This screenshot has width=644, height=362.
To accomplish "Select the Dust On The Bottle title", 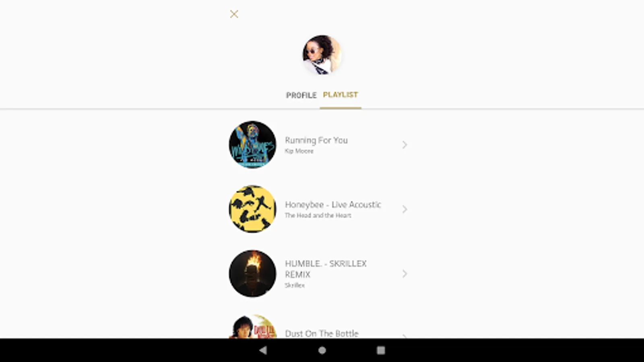I will pyautogui.click(x=322, y=333).
